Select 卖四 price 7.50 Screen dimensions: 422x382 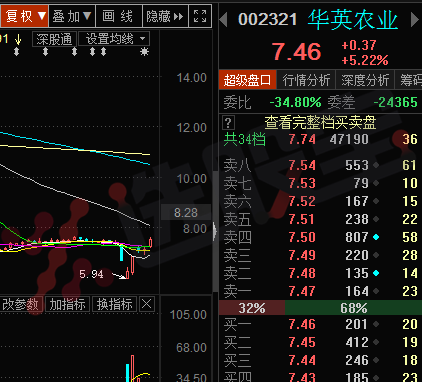pos(302,237)
